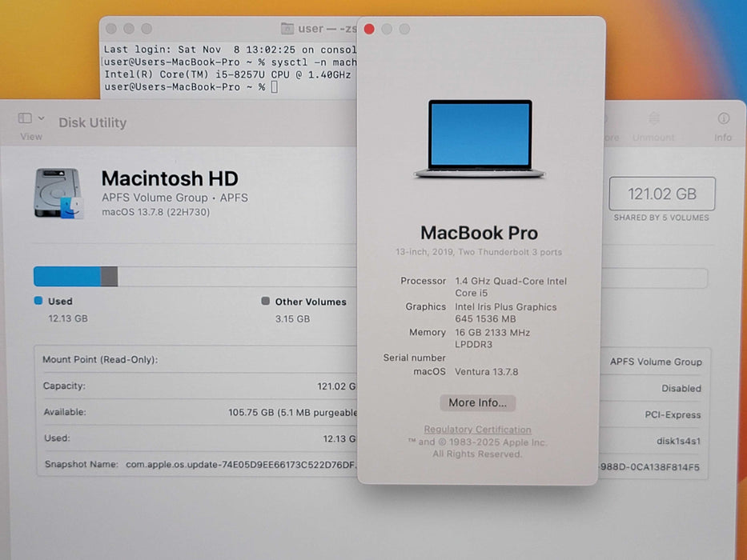The width and height of the screenshot is (747, 560).
Task: Close the About This Mac window
Action: point(369,29)
